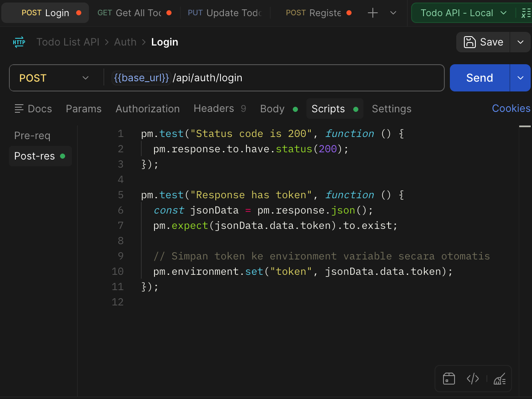Click the editor minimap scrollbar handle
532x399 pixels.
[x=525, y=126]
